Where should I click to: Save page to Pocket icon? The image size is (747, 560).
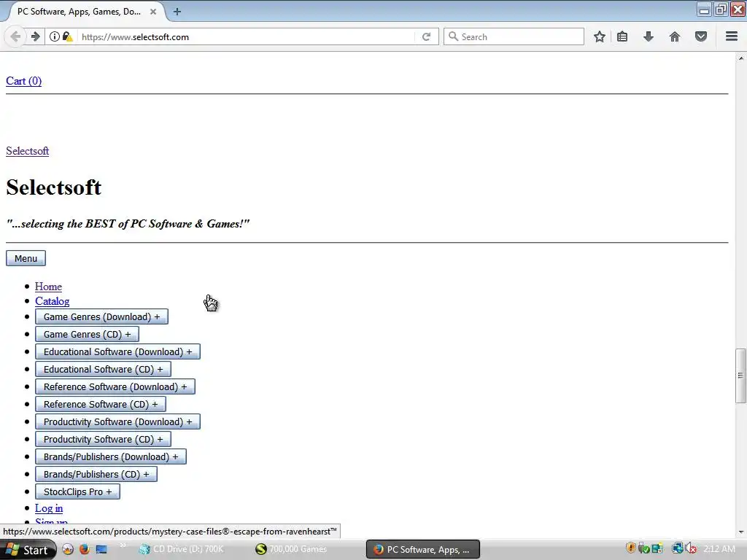[701, 36]
